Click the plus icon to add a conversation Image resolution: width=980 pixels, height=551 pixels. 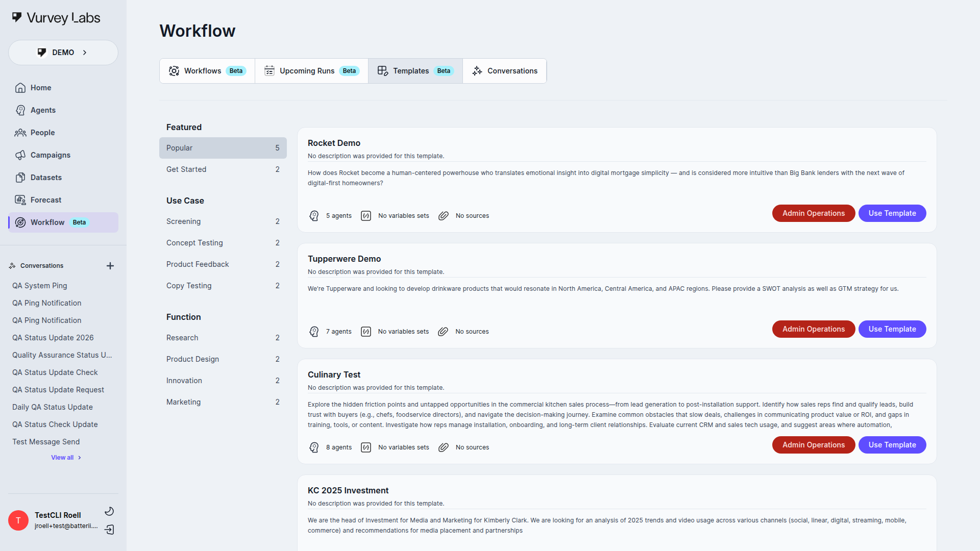click(110, 265)
